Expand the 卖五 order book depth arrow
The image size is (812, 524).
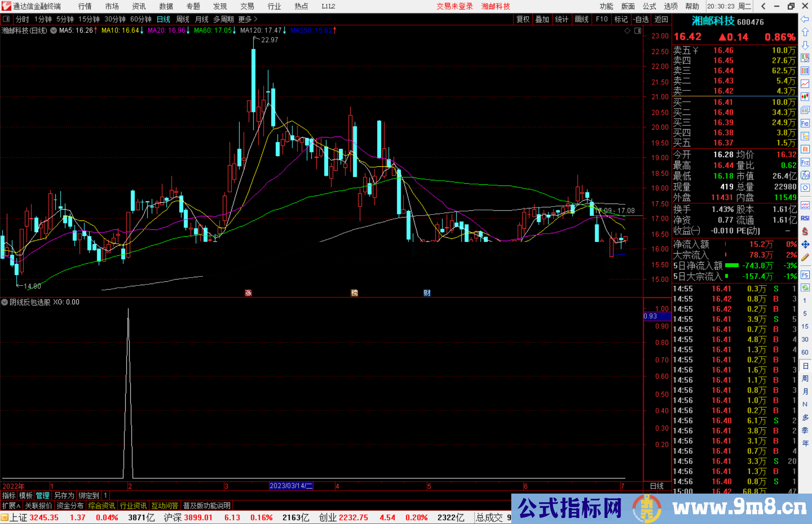(x=695, y=50)
